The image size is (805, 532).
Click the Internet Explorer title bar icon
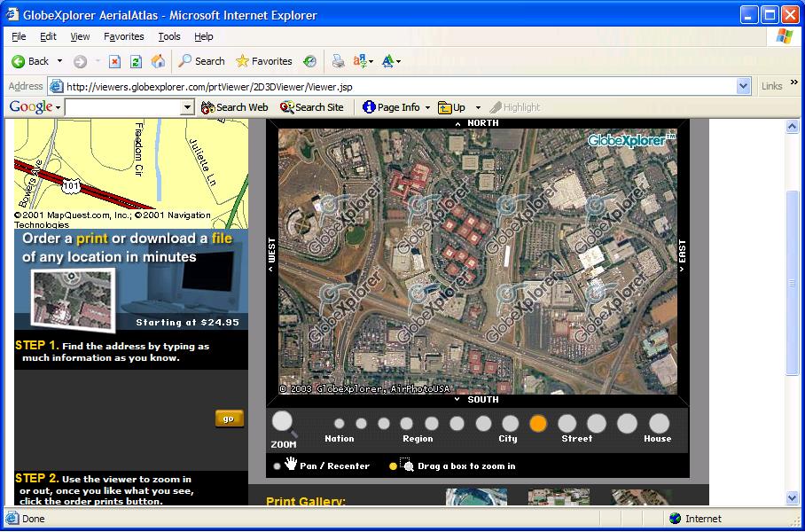12,14
